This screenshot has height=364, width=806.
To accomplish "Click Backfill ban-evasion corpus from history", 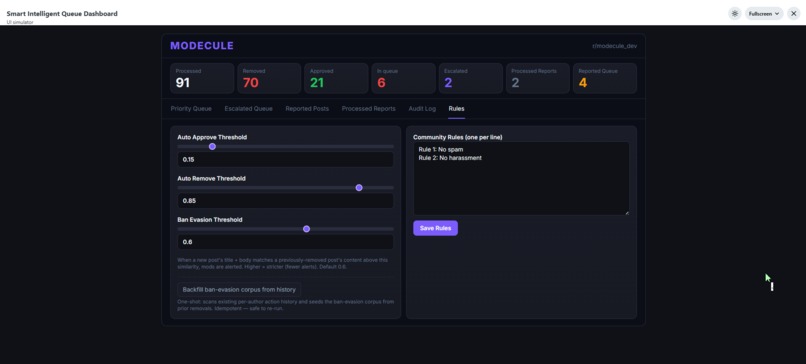I will tap(239, 289).
